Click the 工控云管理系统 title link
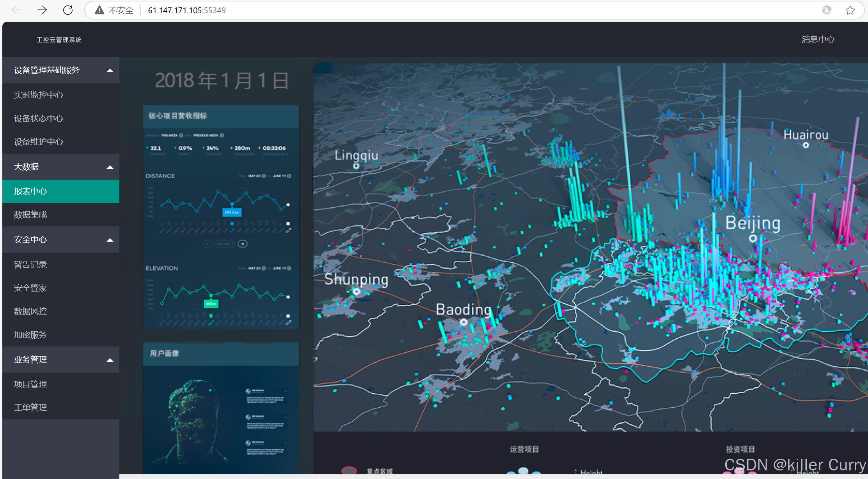The height and width of the screenshot is (479, 868). pos(59,40)
